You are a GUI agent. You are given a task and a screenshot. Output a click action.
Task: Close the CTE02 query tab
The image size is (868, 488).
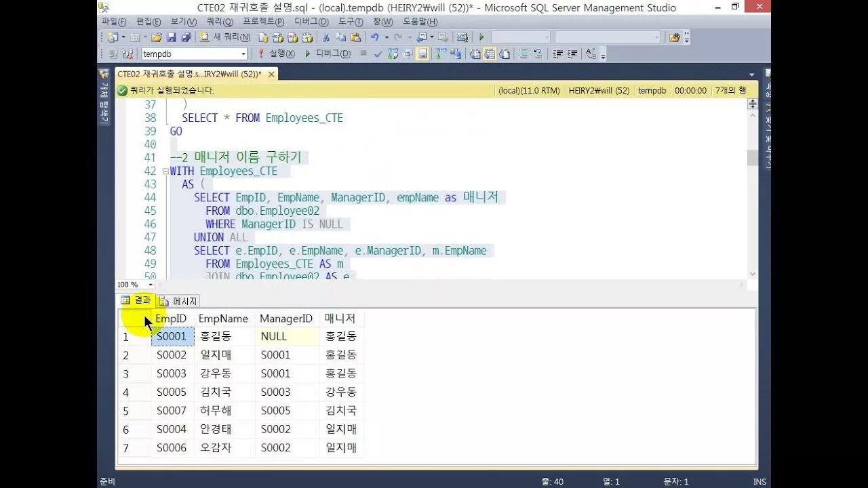(x=271, y=75)
